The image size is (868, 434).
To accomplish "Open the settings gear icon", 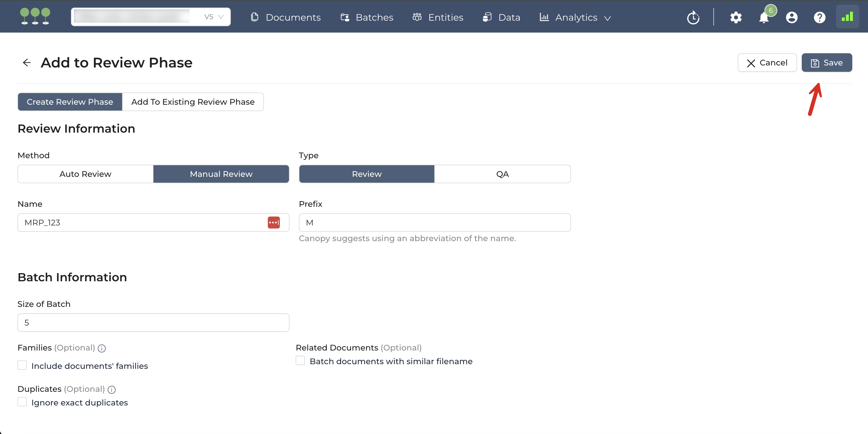I will 735,17.
